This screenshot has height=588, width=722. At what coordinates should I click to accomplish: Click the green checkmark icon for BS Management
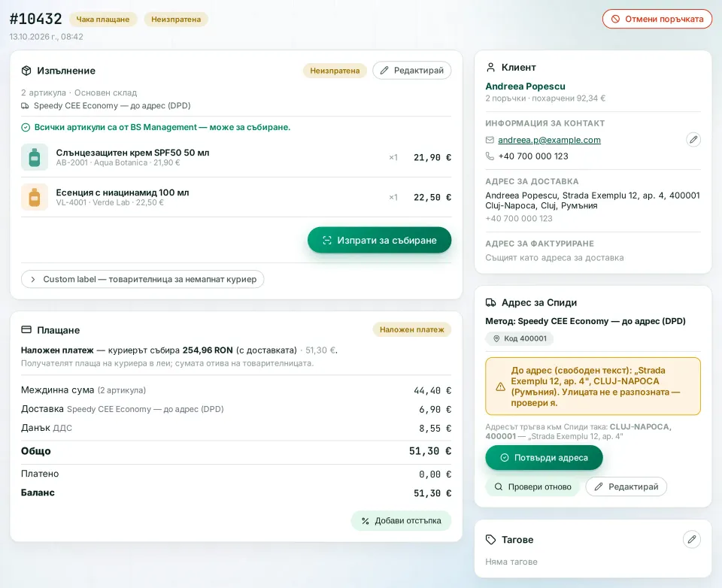[x=26, y=128]
